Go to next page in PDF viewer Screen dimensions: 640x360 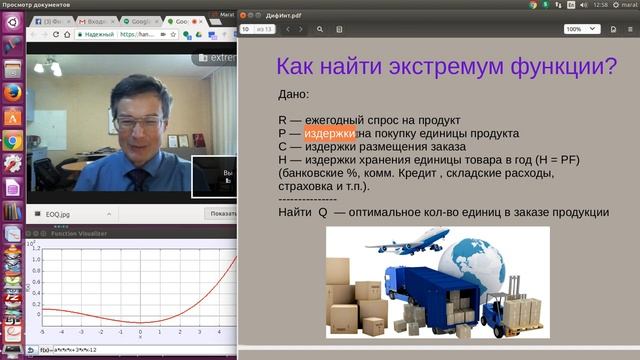click(301, 29)
